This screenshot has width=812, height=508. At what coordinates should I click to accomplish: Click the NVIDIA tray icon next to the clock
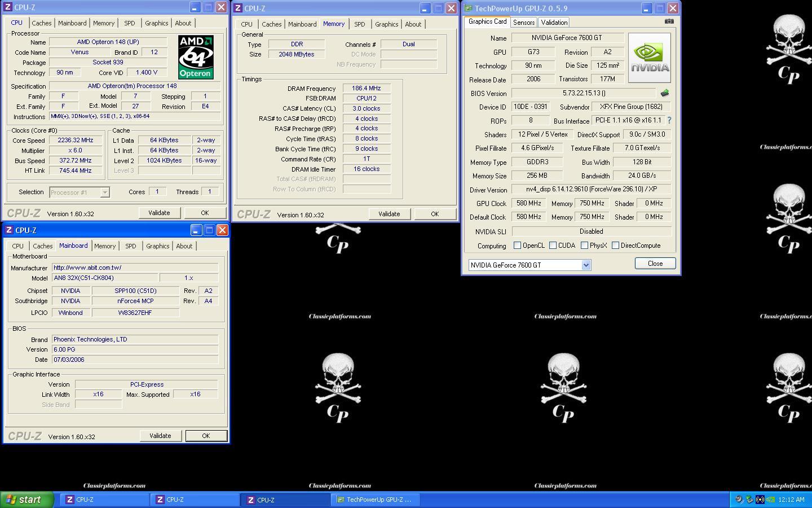coord(770,500)
